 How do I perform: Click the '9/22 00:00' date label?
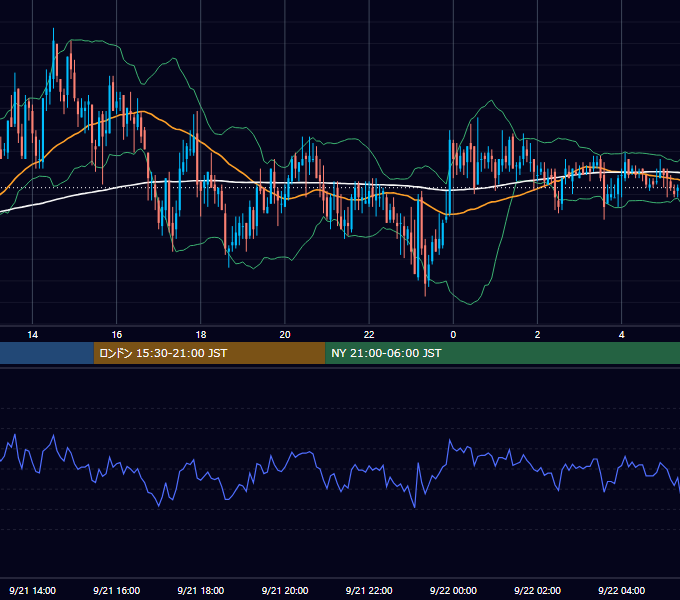pyautogui.click(x=453, y=590)
